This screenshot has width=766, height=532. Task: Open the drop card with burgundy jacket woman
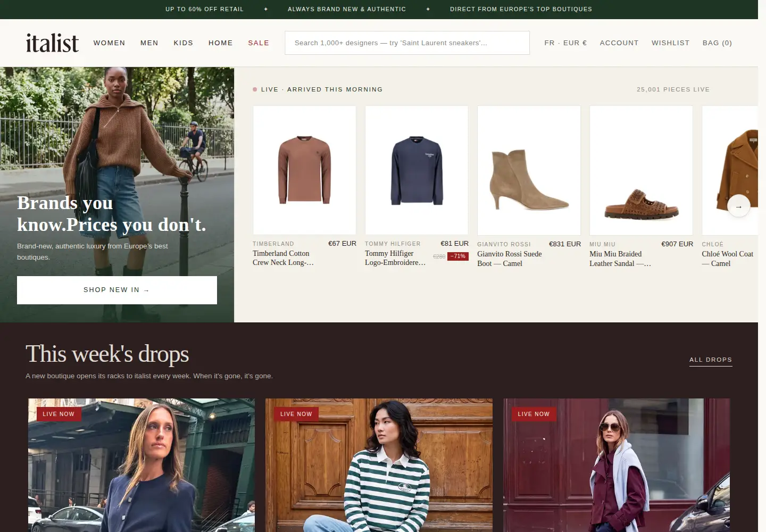(x=617, y=465)
